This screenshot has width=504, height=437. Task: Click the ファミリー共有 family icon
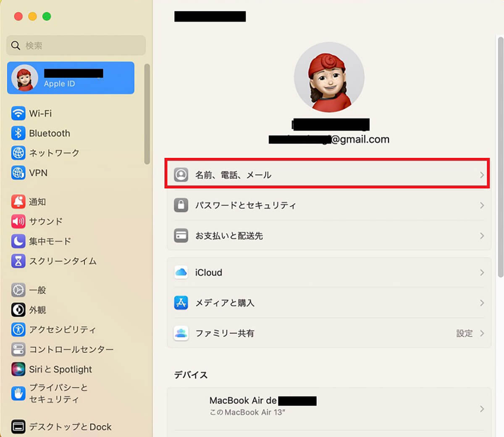pyautogui.click(x=181, y=333)
